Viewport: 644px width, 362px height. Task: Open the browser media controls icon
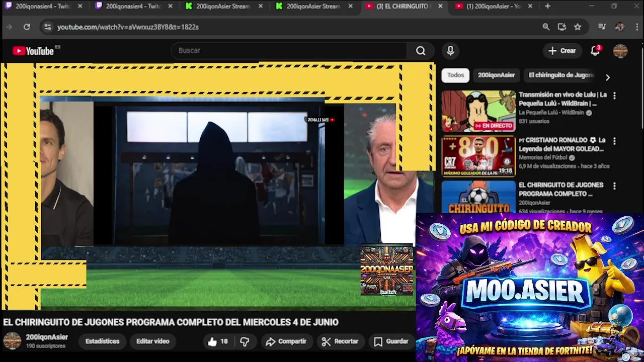(x=602, y=27)
